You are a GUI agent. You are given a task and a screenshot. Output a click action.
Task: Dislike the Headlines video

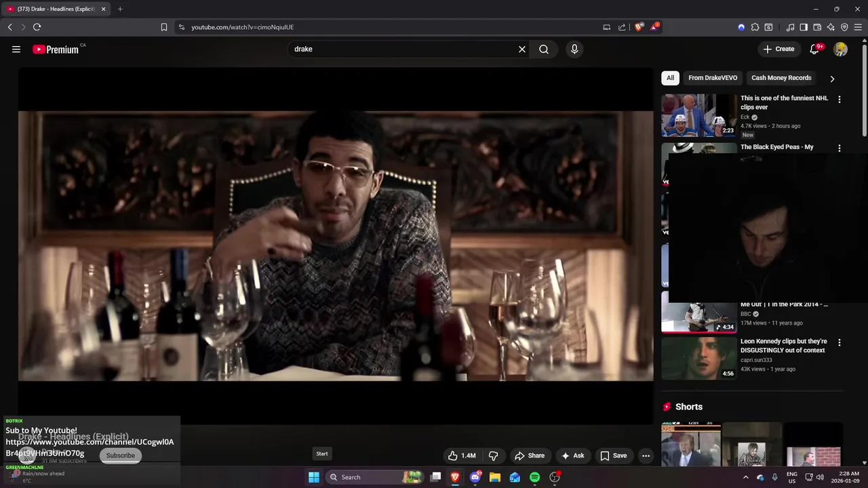[x=494, y=455]
